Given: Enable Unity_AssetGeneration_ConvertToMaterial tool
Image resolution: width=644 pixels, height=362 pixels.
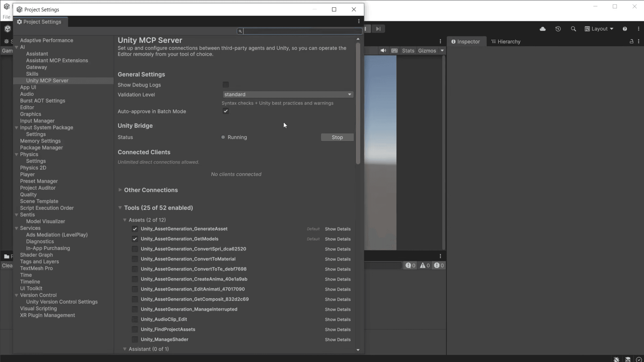Looking at the screenshot, I should pyautogui.click(x=135, y=259).
